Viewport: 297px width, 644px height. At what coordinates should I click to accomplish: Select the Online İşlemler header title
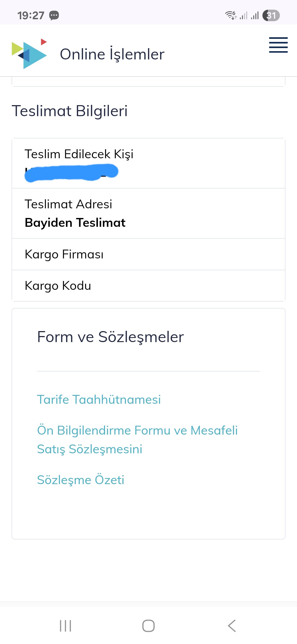[112, 54]
